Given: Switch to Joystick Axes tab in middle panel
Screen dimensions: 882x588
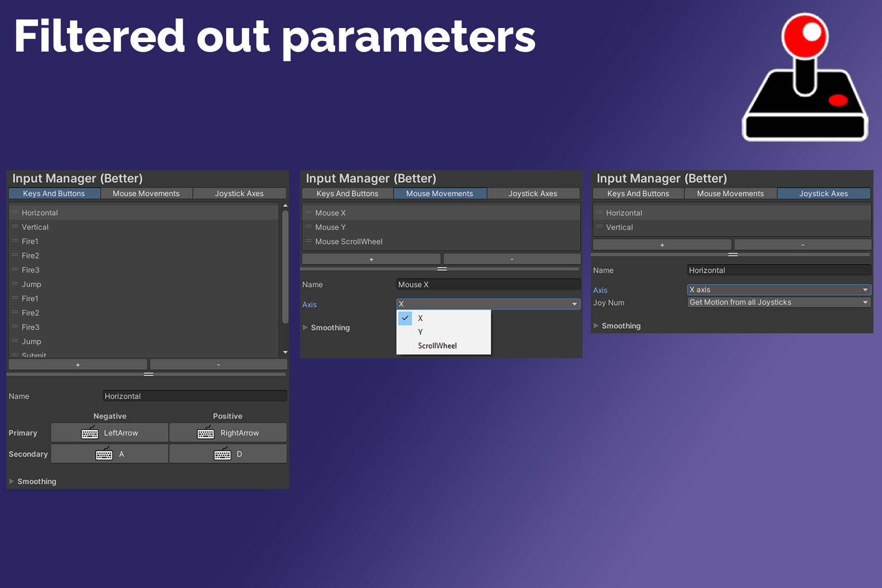Looking at the screenshot, I should pyautogui.click(x=532, y=194).
